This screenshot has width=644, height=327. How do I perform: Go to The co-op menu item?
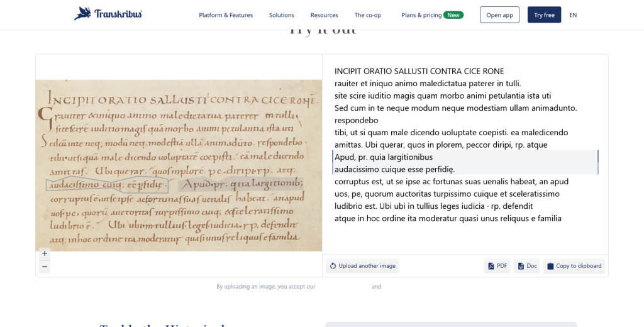click(367, 15)
